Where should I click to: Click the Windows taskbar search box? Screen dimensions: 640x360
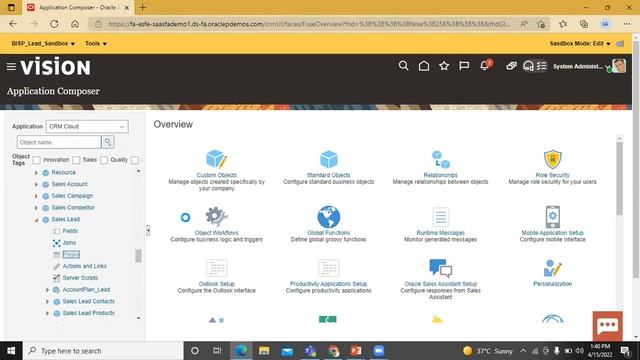tap(104, 351)
